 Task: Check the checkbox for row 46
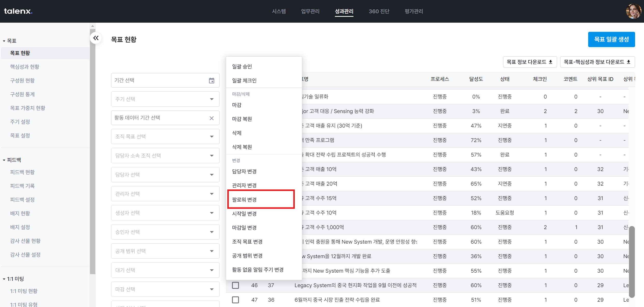[235, 285]
